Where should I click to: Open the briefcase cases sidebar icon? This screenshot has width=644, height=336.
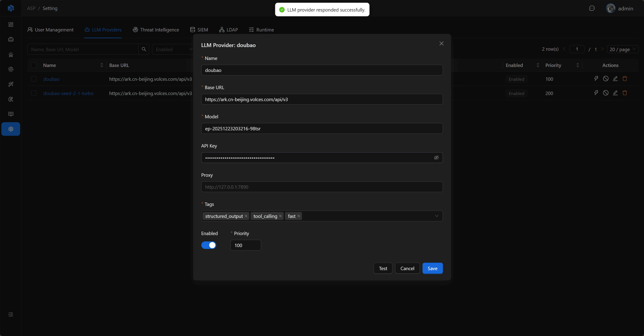click(x=11, y=39)
